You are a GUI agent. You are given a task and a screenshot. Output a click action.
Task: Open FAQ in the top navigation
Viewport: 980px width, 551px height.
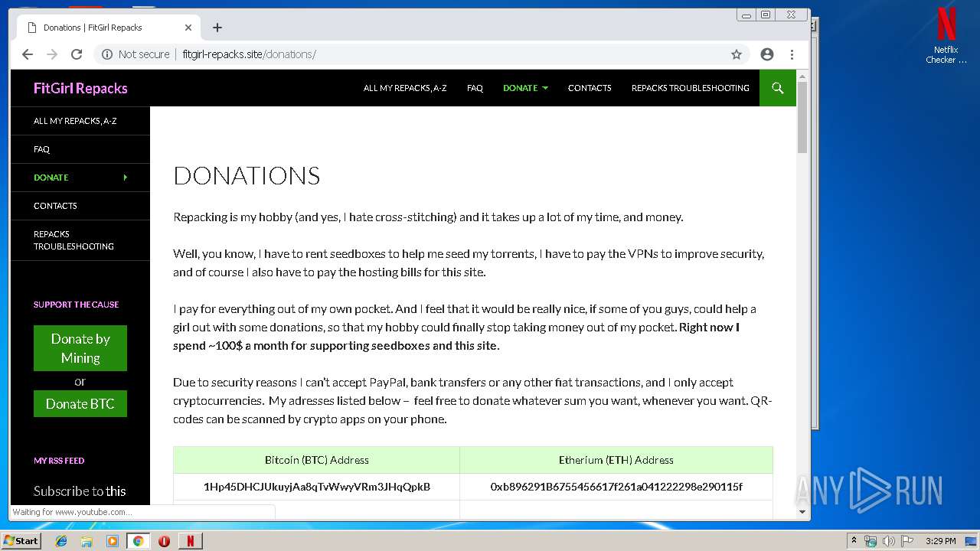point(475,88)
